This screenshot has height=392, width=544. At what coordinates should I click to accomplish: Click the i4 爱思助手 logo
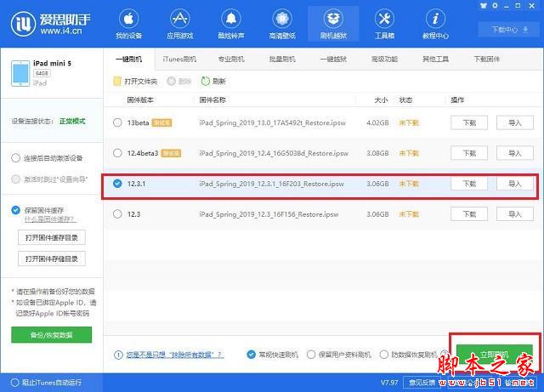coord(51,24)
